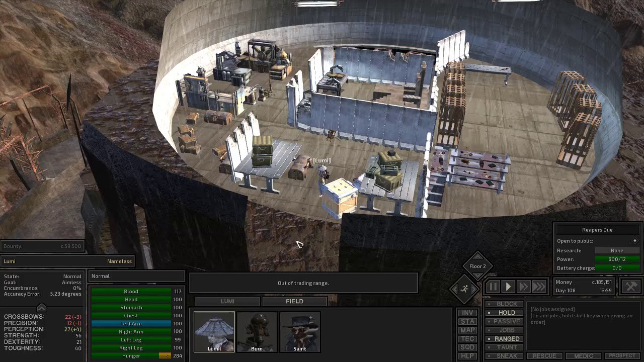Toggle the PROSPECT order
Screen dimensions: 644x362
pyautogui.click(x=622, y=356)
